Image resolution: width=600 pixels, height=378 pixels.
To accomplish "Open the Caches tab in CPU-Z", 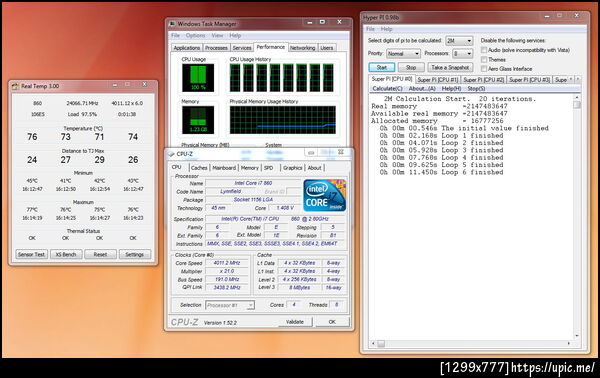I will tap(199, 168).
